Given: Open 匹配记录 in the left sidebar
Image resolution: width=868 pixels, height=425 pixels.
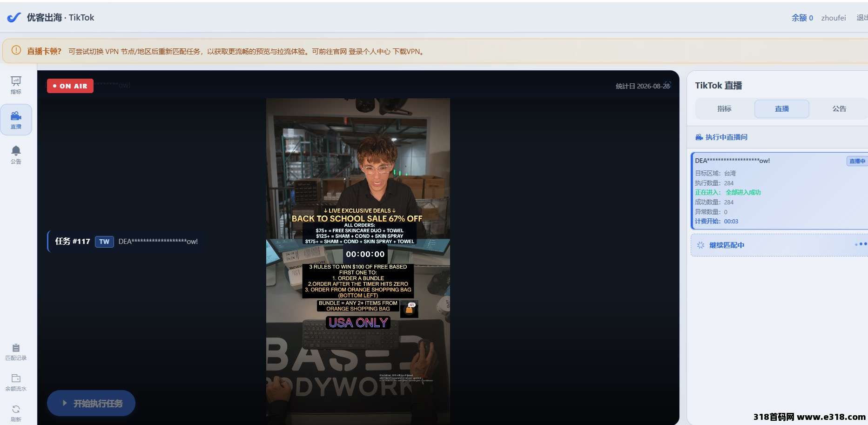Looking at the screenshot, I should [16, 352].
